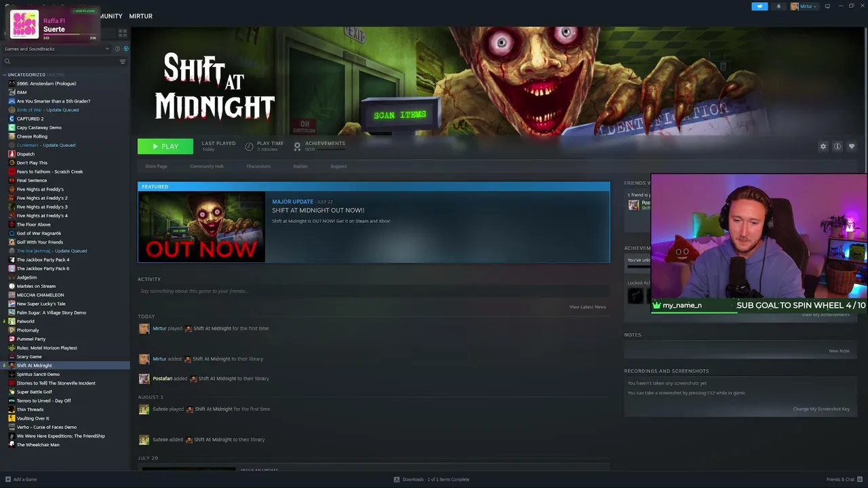
Task: Open the Community Hub tab
Action: coord(207,166)
